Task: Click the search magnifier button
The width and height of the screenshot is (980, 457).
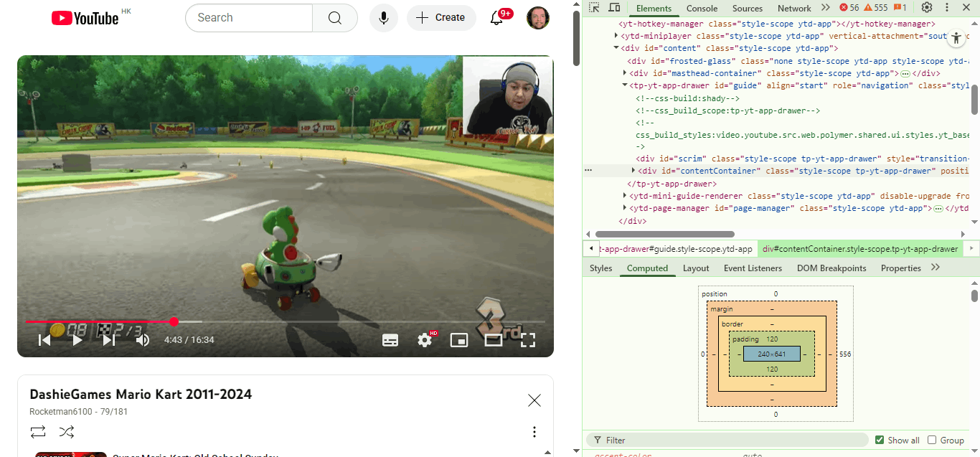Action: (x=335, y=18)
